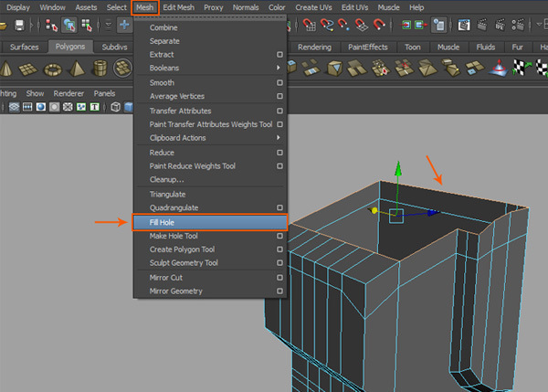Choose Fill Hole from Mesh menu
This screenshot has height=392, width=548.
[x=210, y=222]
